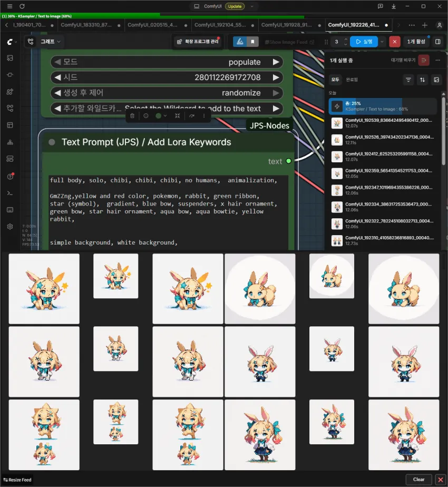Open the ComfyUI logo dropdown menu
Image resolution: width=448 pixels, height=487 pixels.
click(12, 42)
